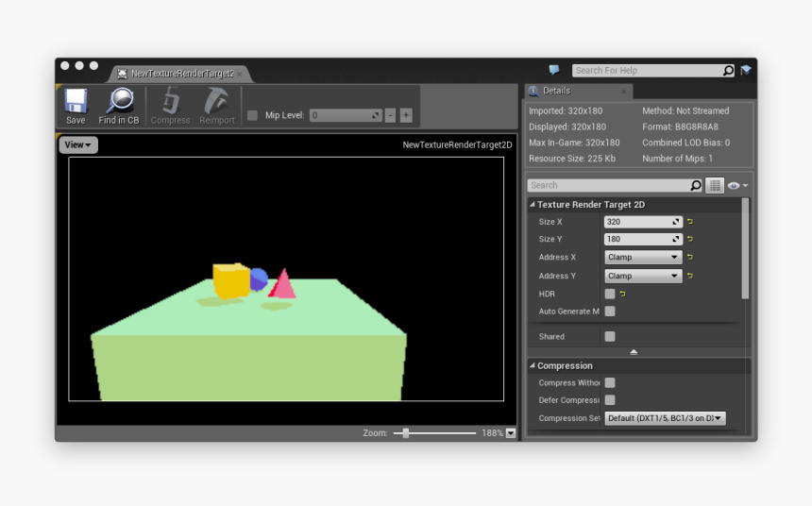Increase mip level with plus button
This screenshot has height=506, width=812.
[406, 115]
